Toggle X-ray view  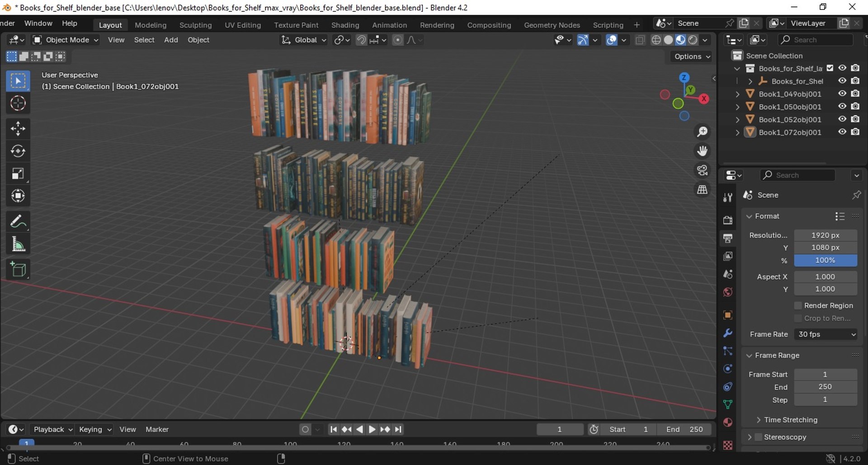point(640,40)
